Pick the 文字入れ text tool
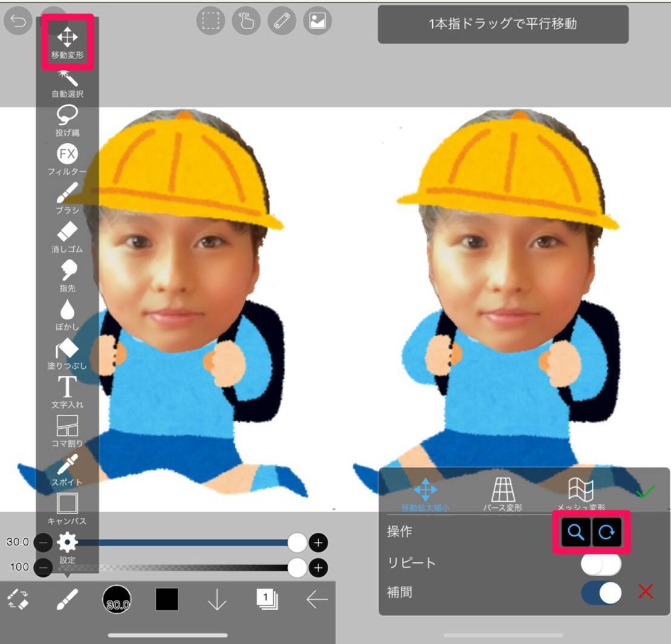This screenshot has width=671, height=644. [67, 392]
